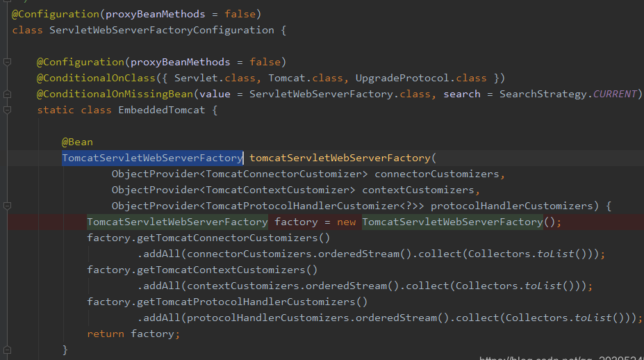Screen dimensions: 644x360
Task: Click the TomcatServletWebServerFactory type on breakpoint line
Action: pyautogui.click(x=177, y=222)
